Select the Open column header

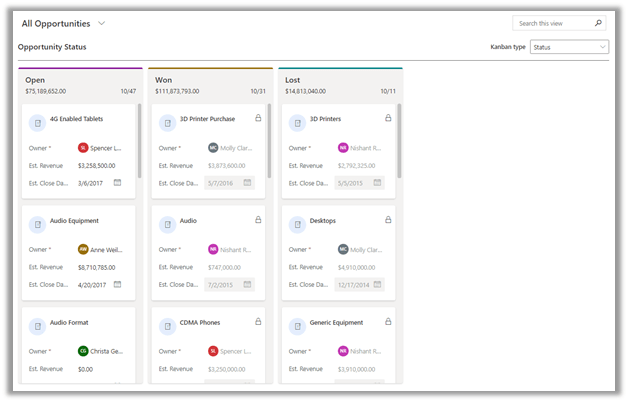tap(35, 79)
